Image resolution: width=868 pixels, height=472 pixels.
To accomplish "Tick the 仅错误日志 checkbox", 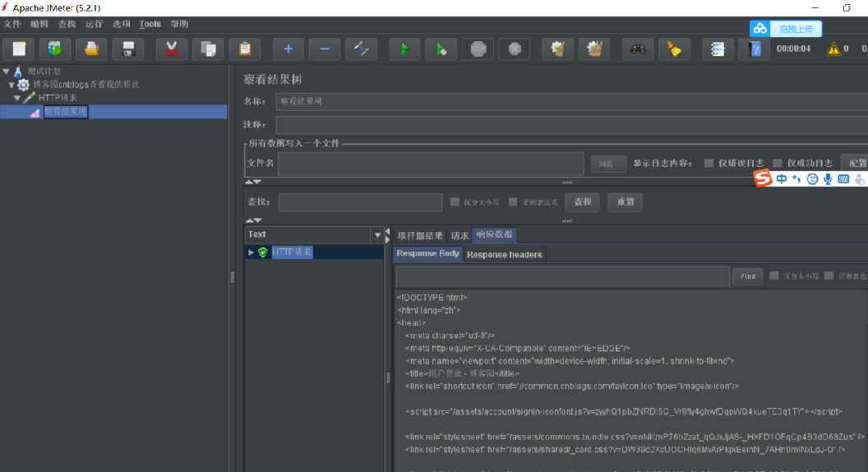I will coord(709,163).
